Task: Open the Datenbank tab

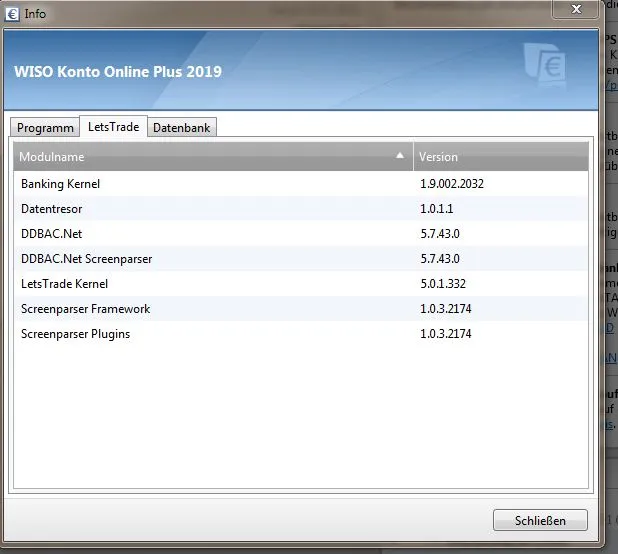Action: pos(182,128)
